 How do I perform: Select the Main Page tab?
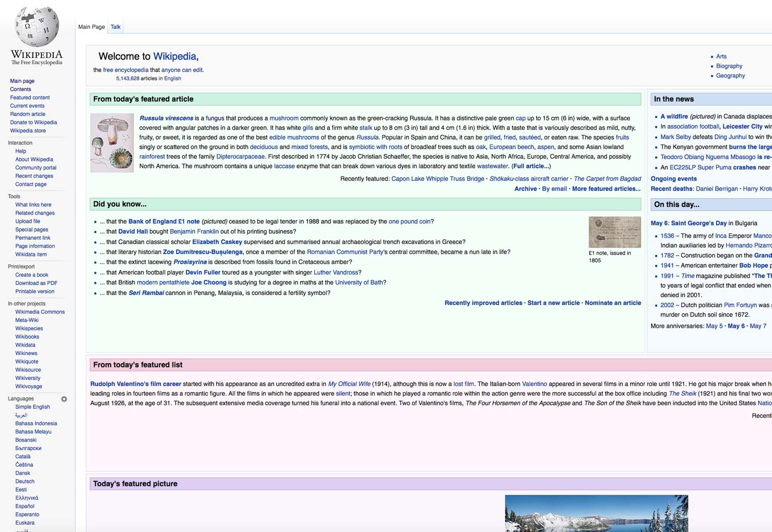92,27
